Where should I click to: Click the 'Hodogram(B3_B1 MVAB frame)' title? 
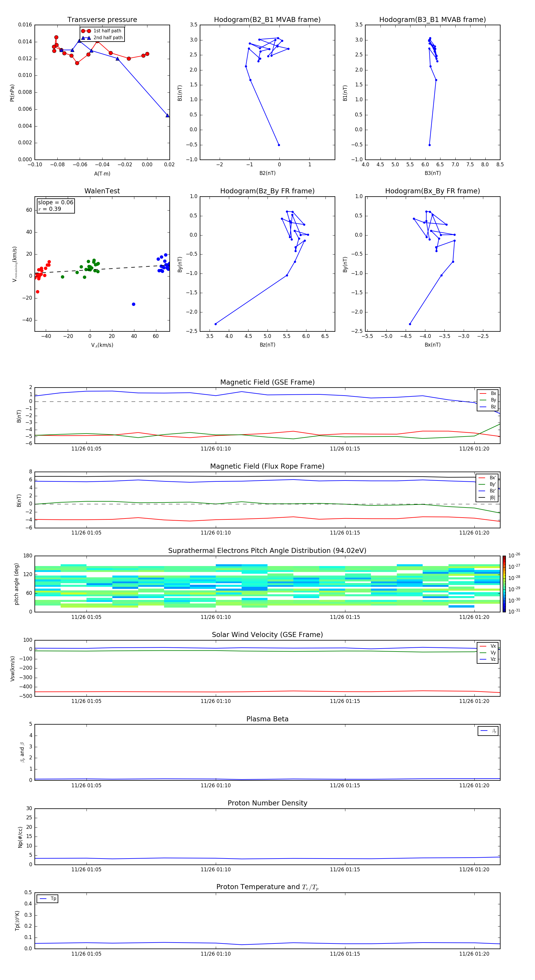point(432,20)
